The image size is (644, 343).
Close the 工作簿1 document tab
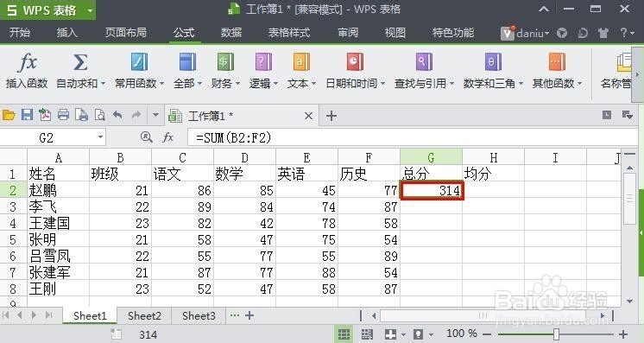308,117
